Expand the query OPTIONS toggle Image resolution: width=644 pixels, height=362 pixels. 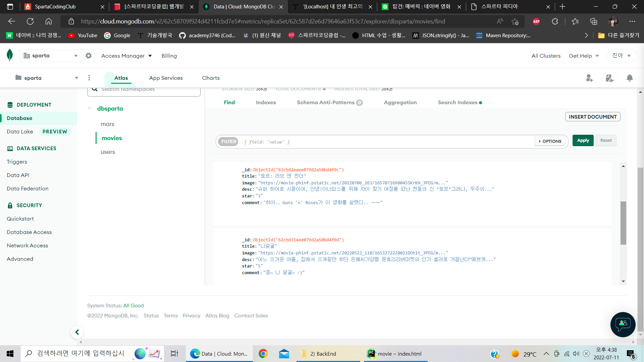tap(550, 141)
